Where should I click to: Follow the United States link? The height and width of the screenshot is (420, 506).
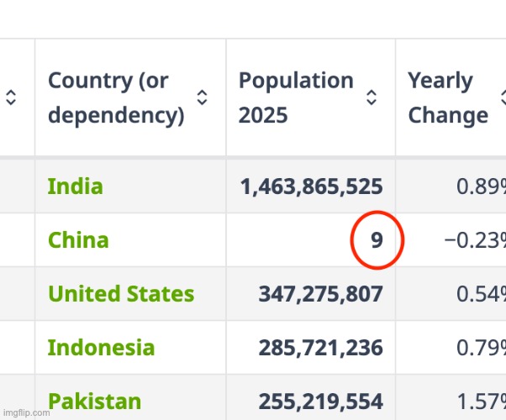click(121, 294)
